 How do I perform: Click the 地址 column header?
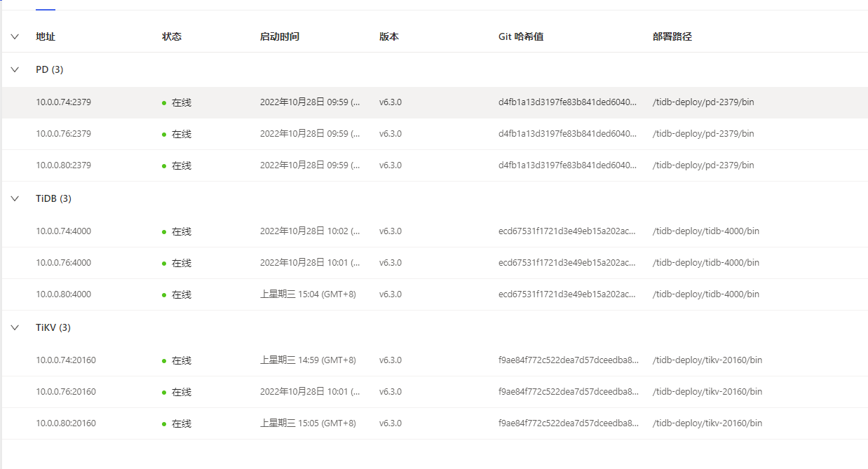[46, 36]
